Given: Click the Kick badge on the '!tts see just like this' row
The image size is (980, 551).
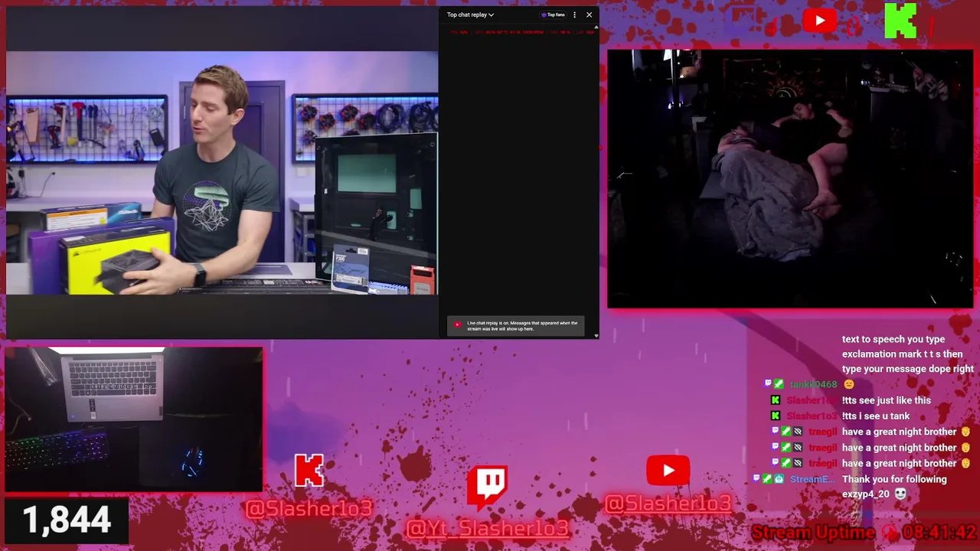Looking at the screenshot, I should (776, 400).
